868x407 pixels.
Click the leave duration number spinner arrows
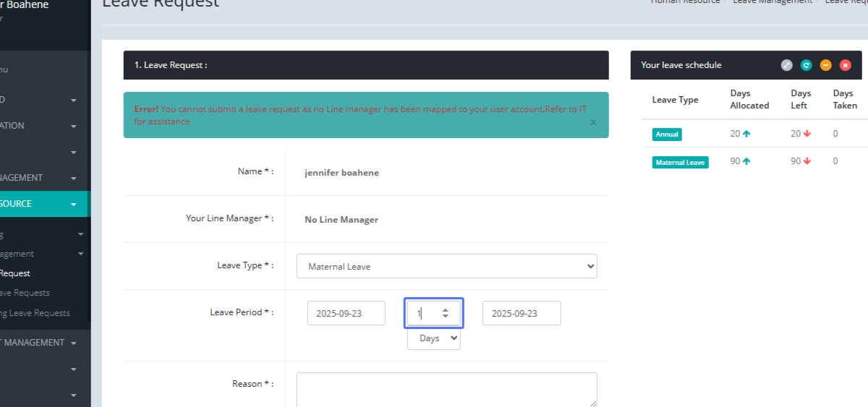point(446,314)
